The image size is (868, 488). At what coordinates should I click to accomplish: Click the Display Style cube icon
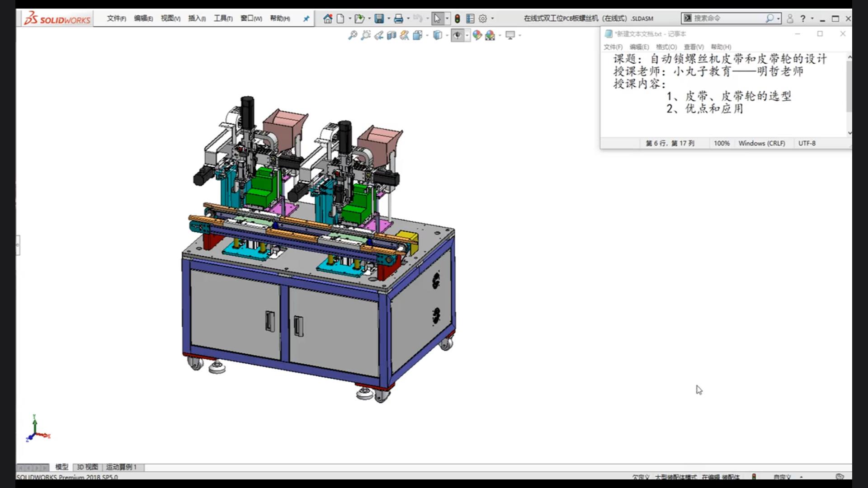click(x=438, y=35)
